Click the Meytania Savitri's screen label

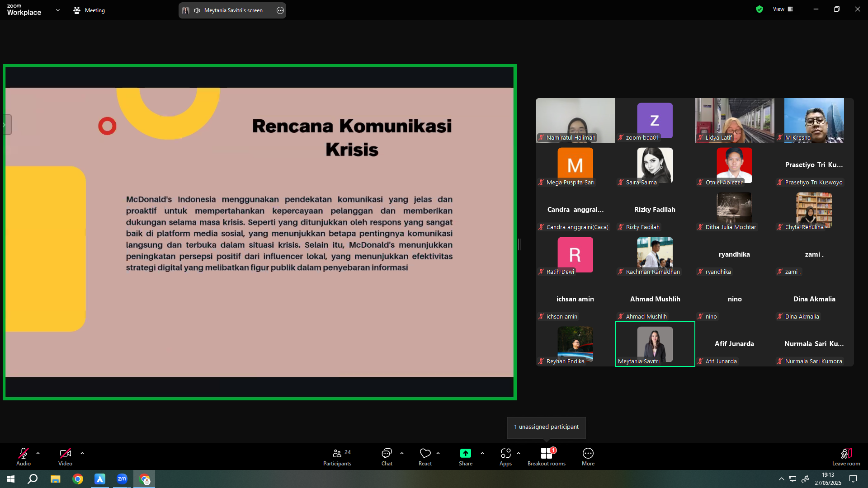[x=233, y=10]
